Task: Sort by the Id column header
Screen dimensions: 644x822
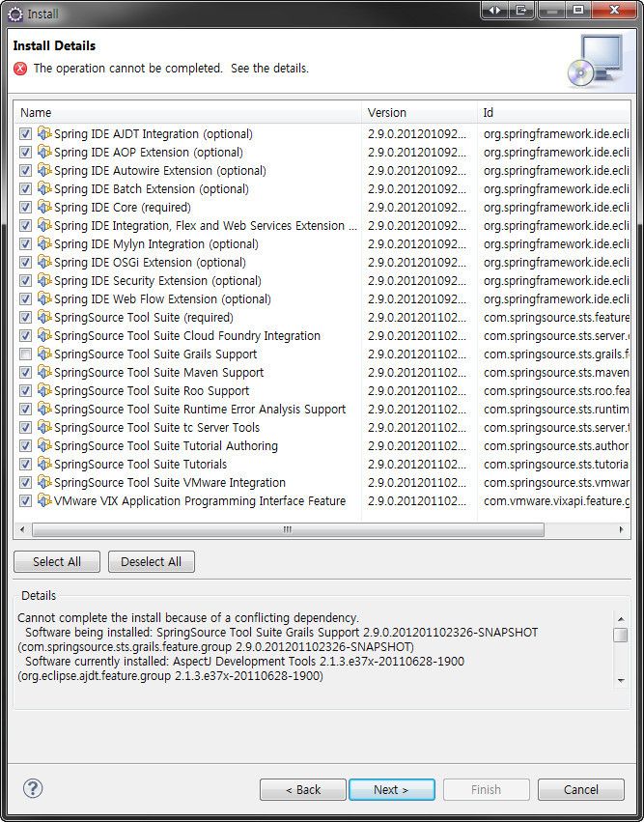Action: (554, 112)
